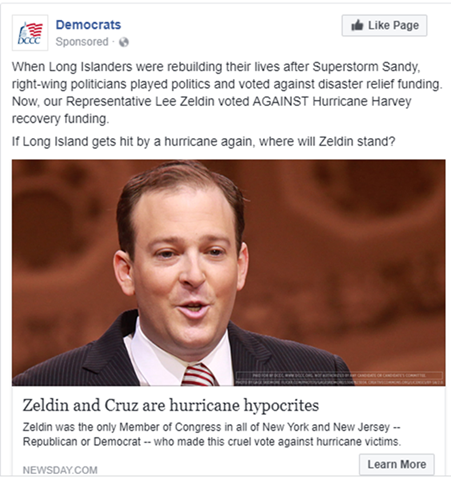This screenshot has height=481, width=451.
Task: Click the red striped tie in the photo
Action: [199, 375]
